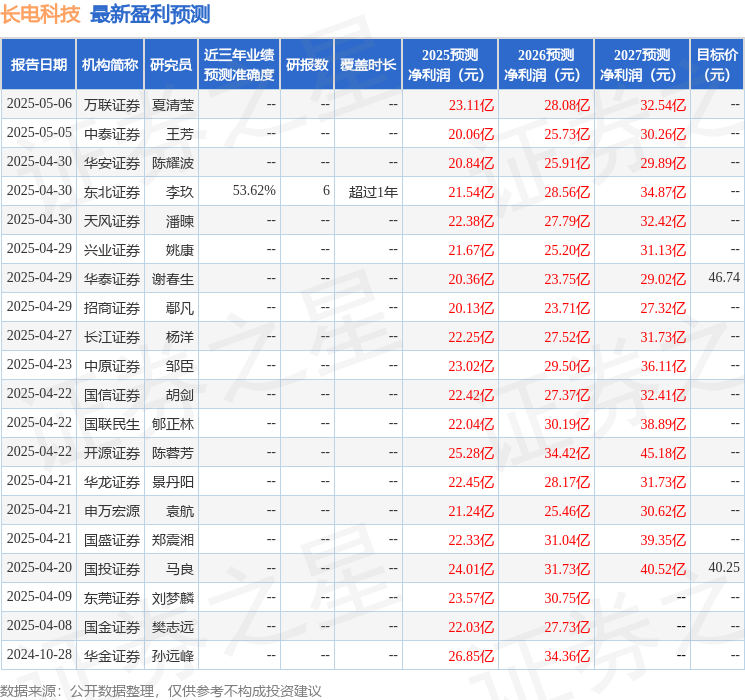The image size is (745, 700).
Task: Click the 39.35亿 value
Action: [663, 539]
